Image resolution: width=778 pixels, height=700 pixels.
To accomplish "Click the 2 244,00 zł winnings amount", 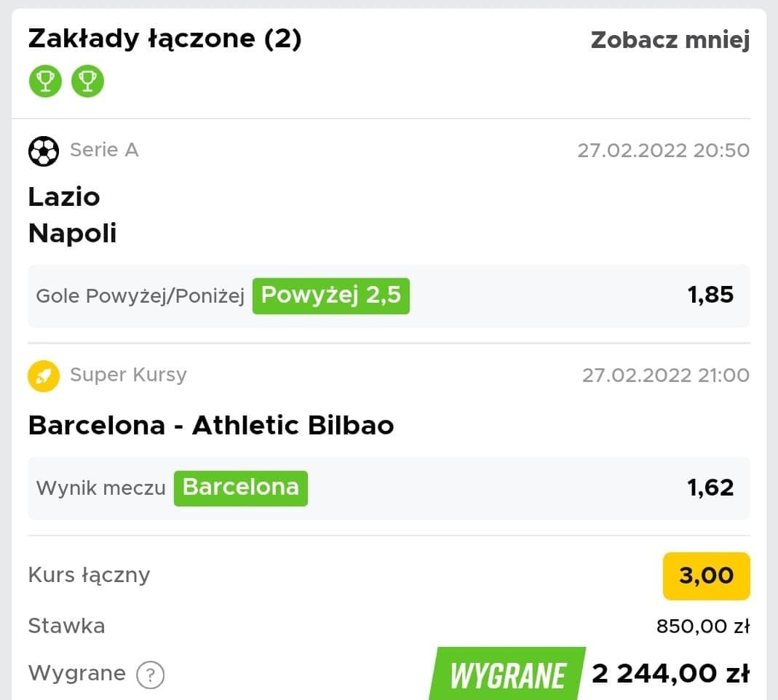I will coord(670,674).
